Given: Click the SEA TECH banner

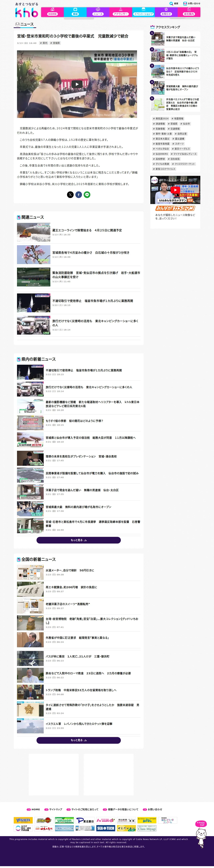Looking at the screenshot, I should pyautogui.click(x=106, y=828).
